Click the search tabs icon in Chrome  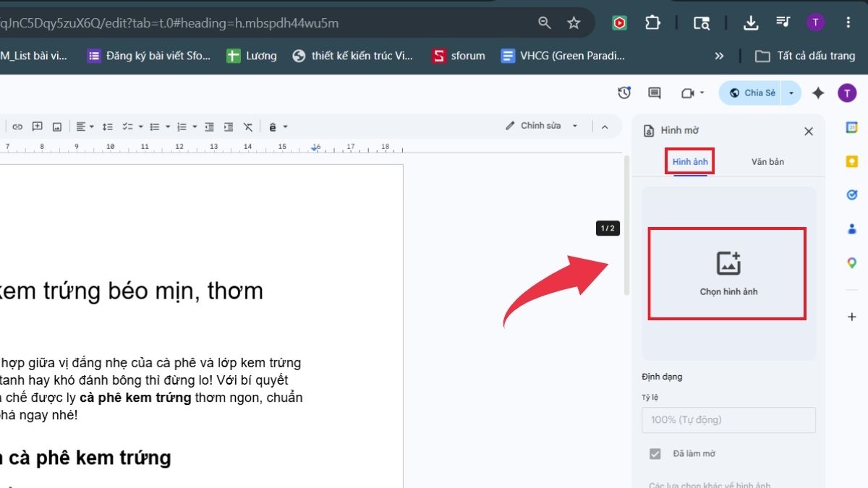(702, 23)
